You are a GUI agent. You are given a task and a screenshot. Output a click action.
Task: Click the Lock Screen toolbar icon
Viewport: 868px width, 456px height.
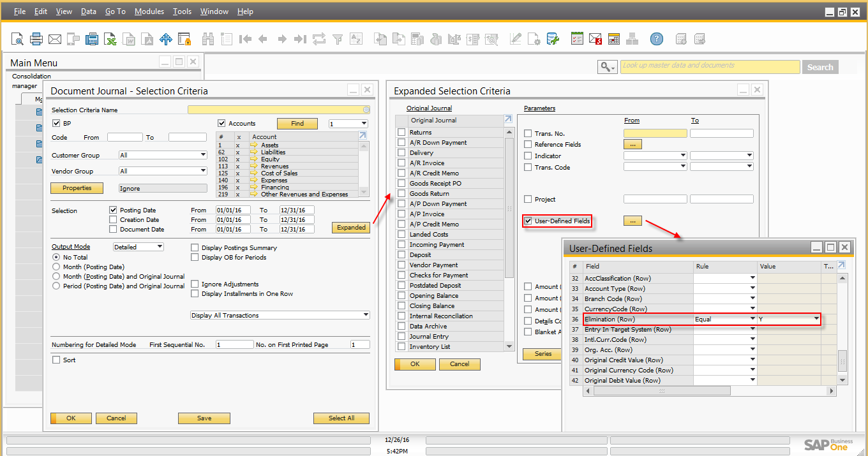coord(184,40)
